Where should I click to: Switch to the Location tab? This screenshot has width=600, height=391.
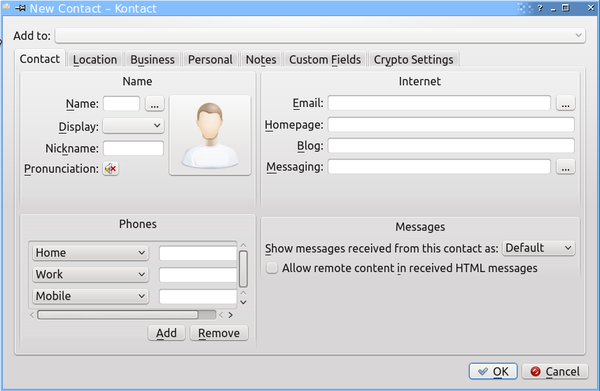pos(95,60)
